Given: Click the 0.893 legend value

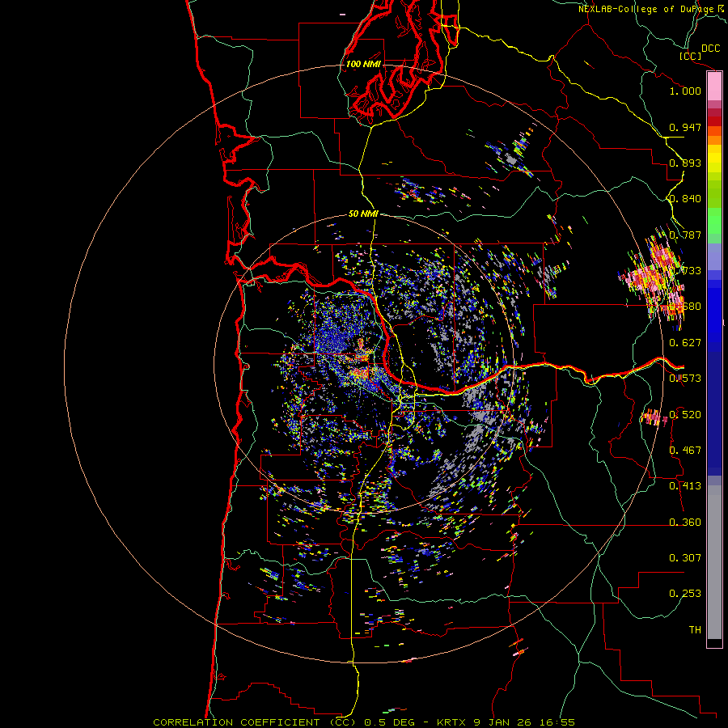Looking at the screenshot, I should click(685, 163).
